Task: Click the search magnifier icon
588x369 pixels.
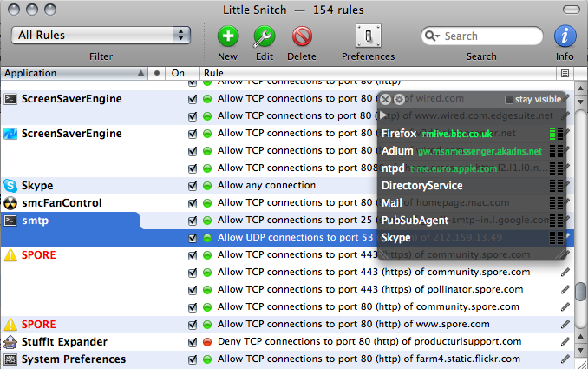Action: click(x=430, y=36)
